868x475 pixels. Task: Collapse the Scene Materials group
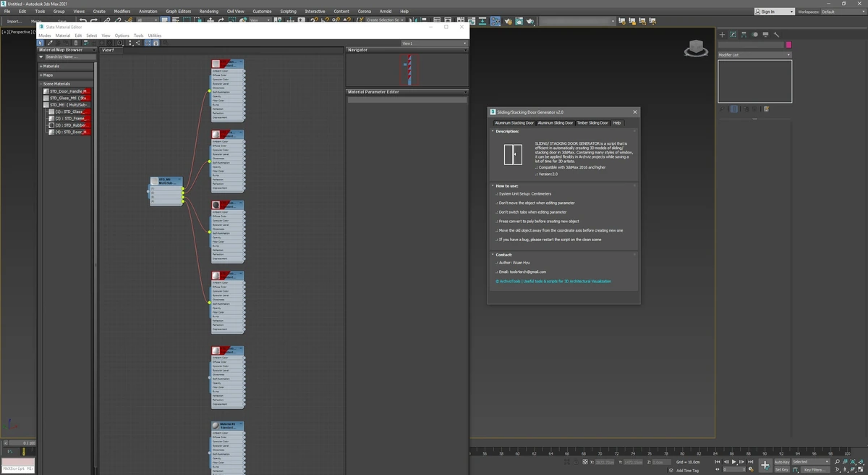[x=56, y=84]
